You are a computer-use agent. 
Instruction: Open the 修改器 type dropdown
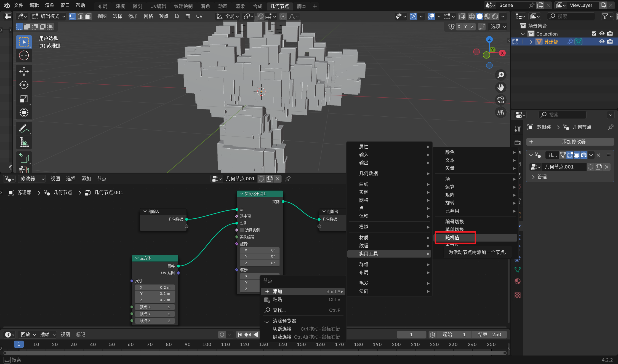pos(32,179)
